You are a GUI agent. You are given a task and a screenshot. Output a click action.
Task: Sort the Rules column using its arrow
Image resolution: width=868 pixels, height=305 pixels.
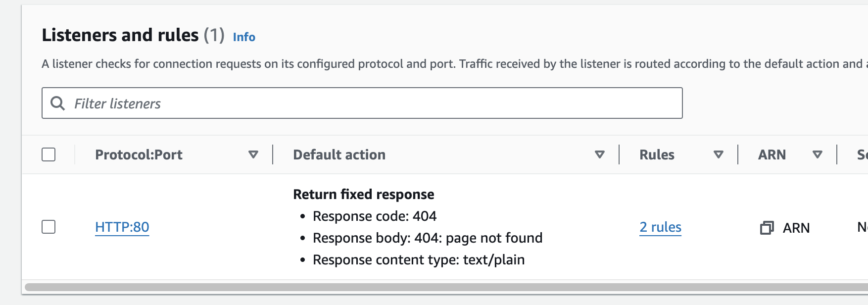(719, 155)
